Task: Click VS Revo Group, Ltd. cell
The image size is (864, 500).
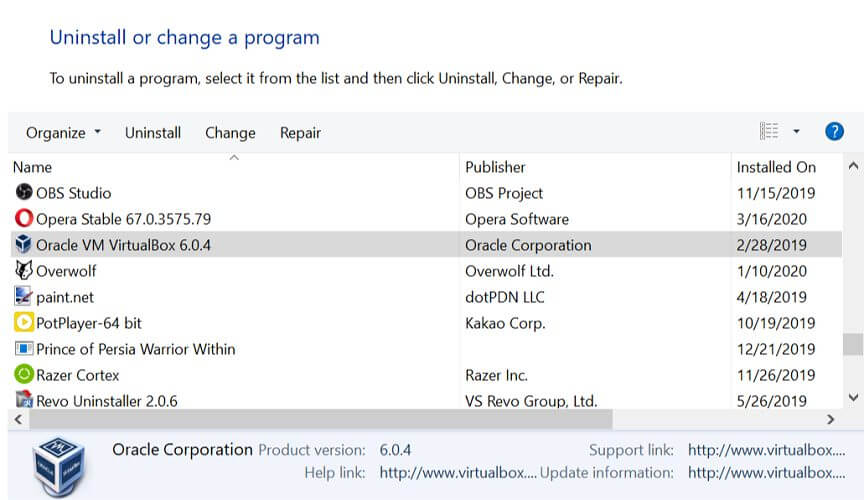Action: coord(531,401)
